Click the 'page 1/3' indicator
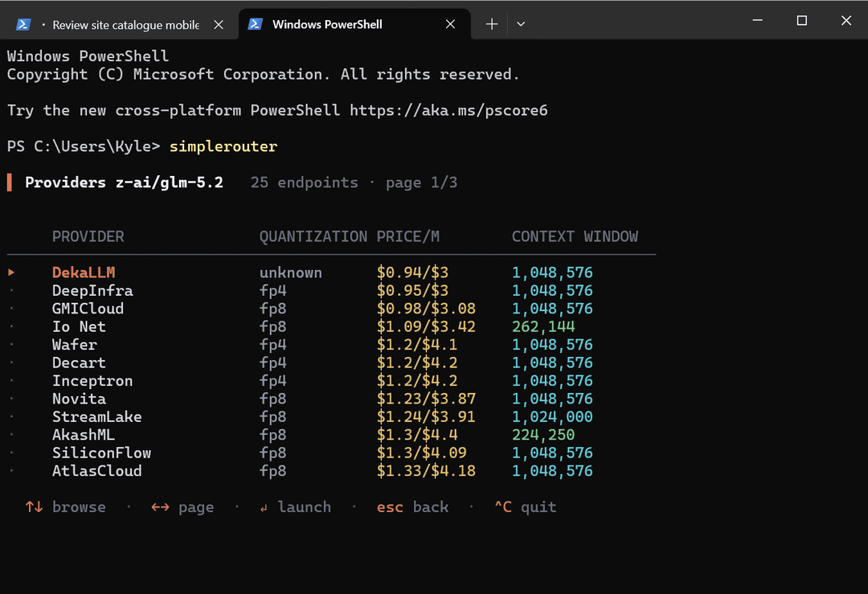Screen dimensions: 868x594 click(x=421, y=182)
